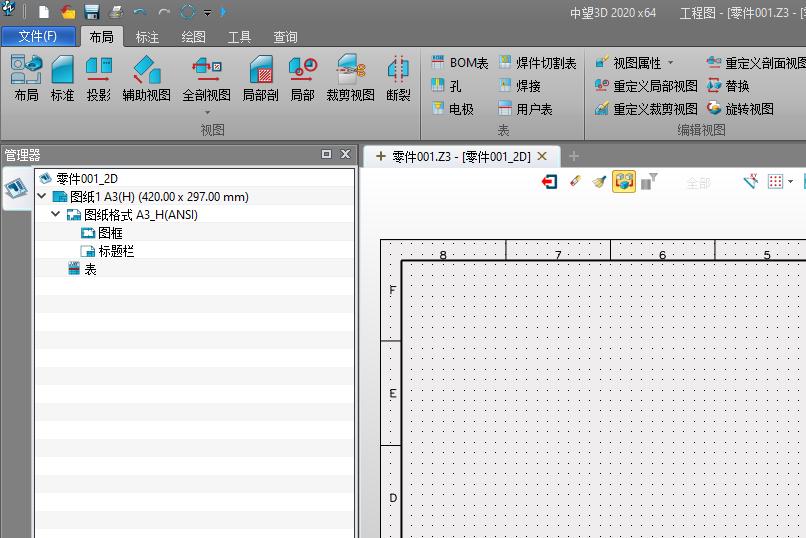Insert a BOM表 table

(x=460, y=63)
